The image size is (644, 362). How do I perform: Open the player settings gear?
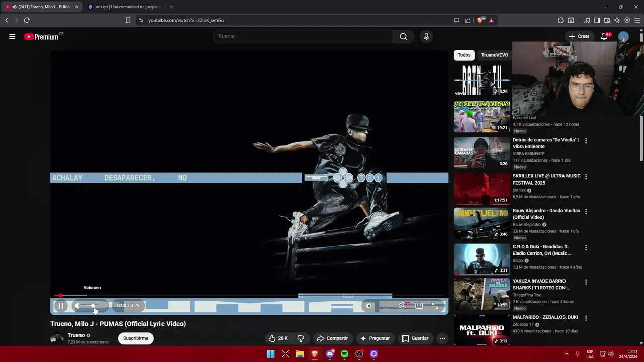coord(403,306)
